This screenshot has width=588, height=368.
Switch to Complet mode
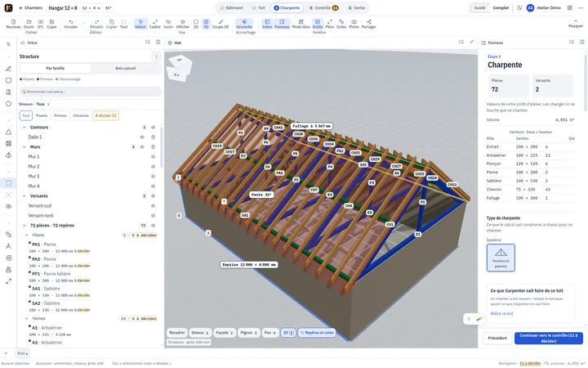pos(501,8)
